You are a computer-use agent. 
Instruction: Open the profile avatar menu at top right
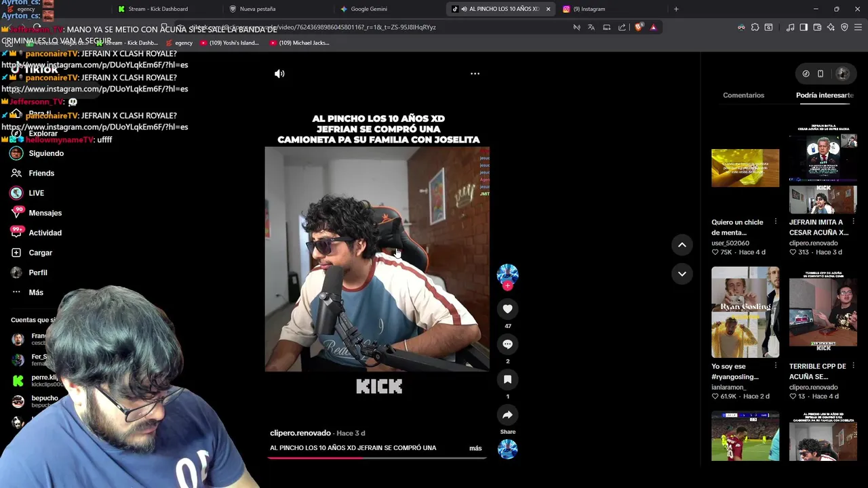tap(842, 74)
